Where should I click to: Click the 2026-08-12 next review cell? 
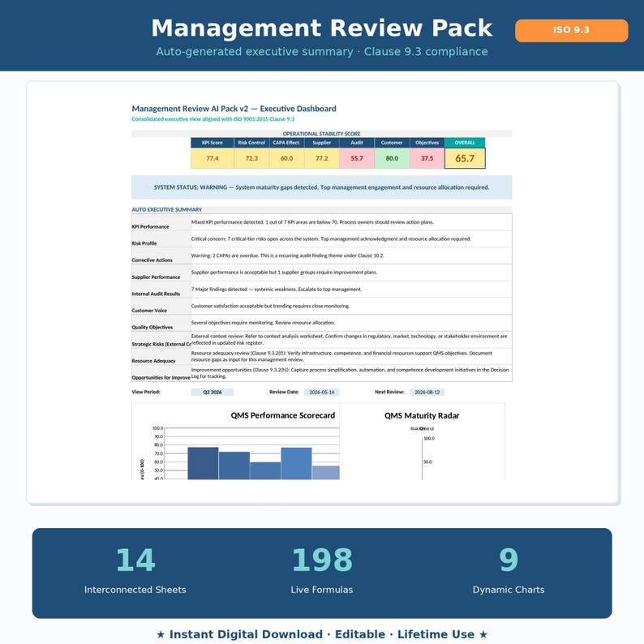pyautogui.click(x=427, y=393)
